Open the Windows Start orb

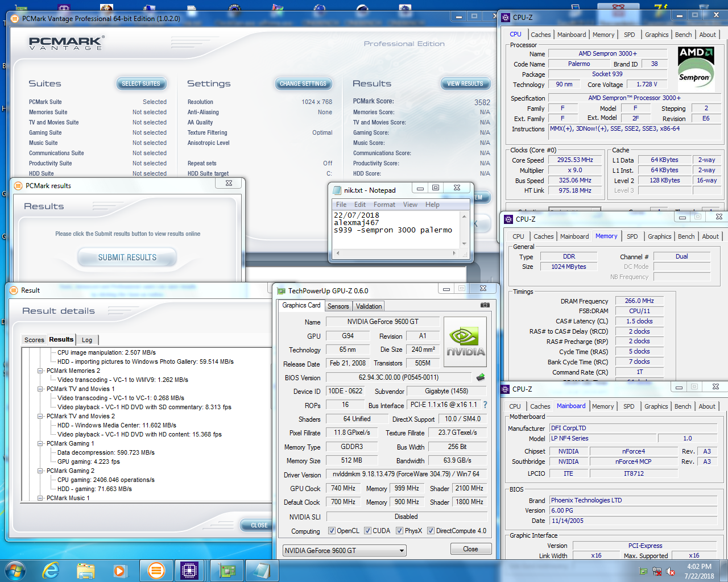pyautogui.click(x=15, y=570)
